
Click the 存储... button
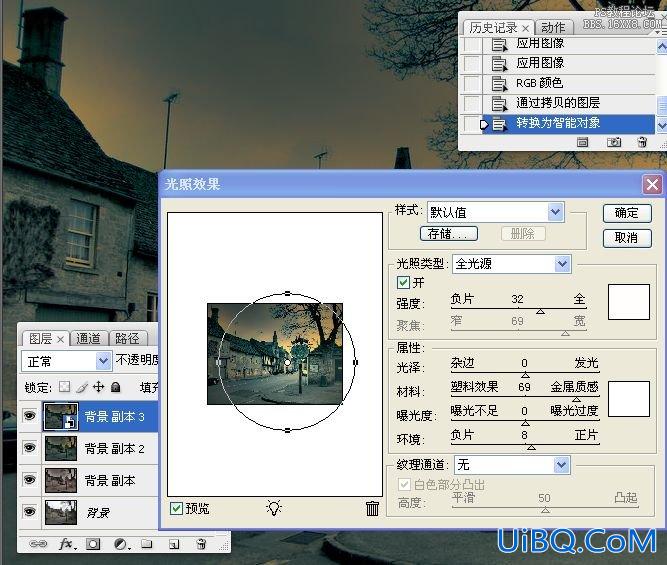pyautogui.click(x=448, y=234)
